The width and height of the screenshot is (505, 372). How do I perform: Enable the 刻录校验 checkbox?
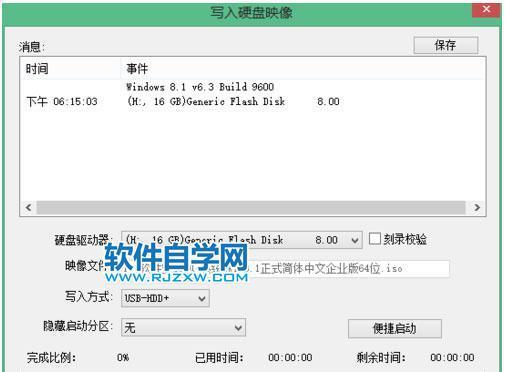coord(375,239)
